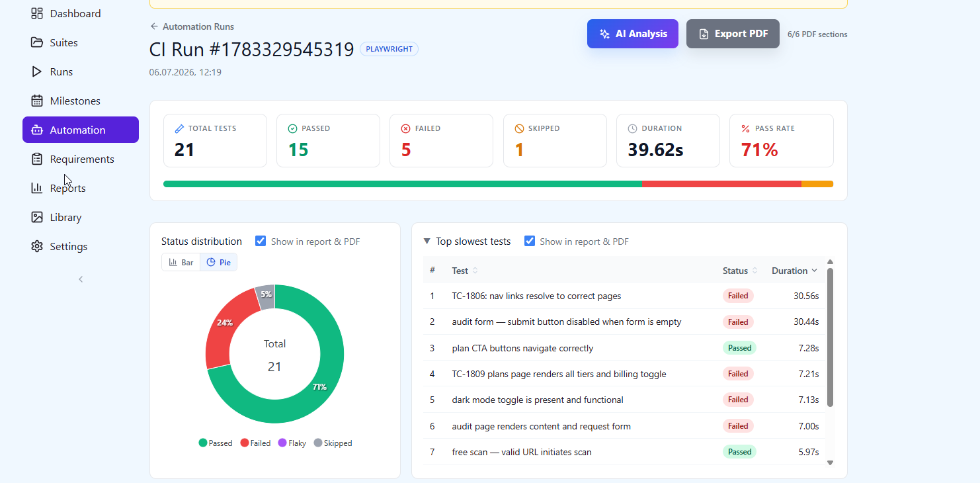Open Library in the sidebar
Viewport: 980px width, 483px height.
[81, 217]
